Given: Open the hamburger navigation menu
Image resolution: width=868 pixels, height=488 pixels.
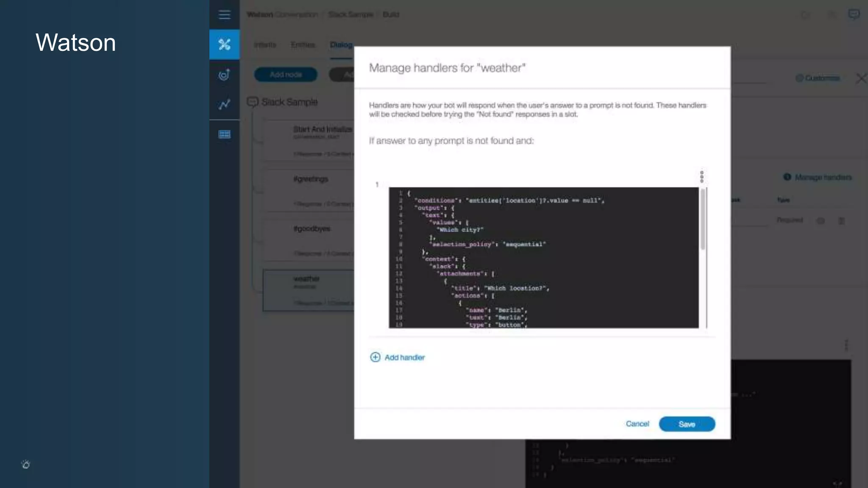Looking at the screenshot, I should tap(224, 15).
